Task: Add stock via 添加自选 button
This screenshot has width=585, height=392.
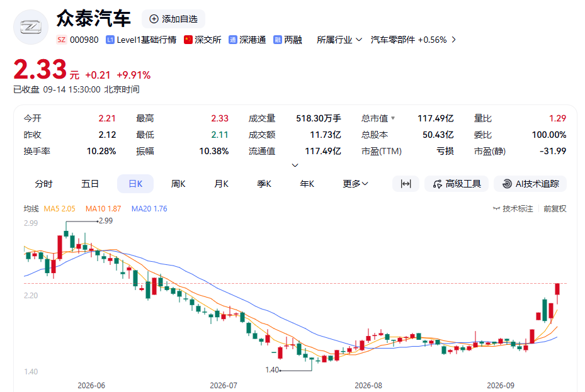Action: (173, 19)
